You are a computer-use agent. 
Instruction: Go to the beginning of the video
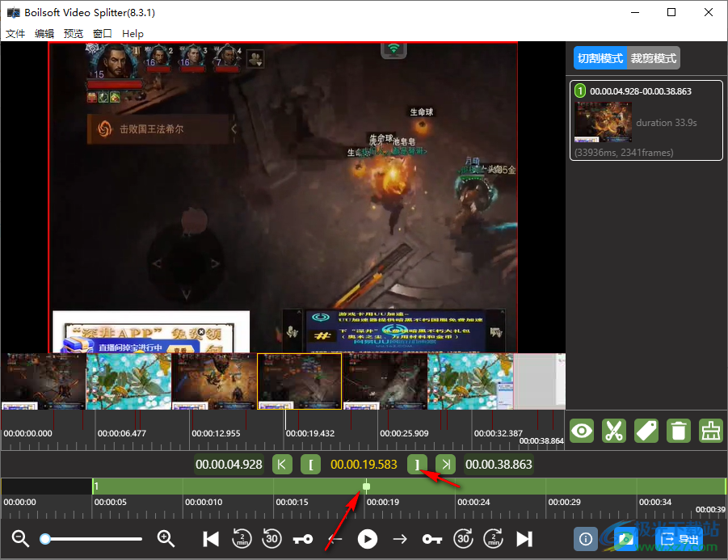click(x=211, y=539)
